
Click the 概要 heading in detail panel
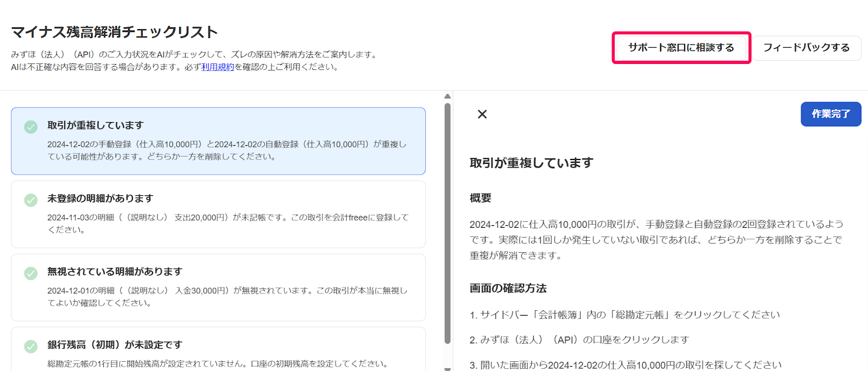click(481, 198)
